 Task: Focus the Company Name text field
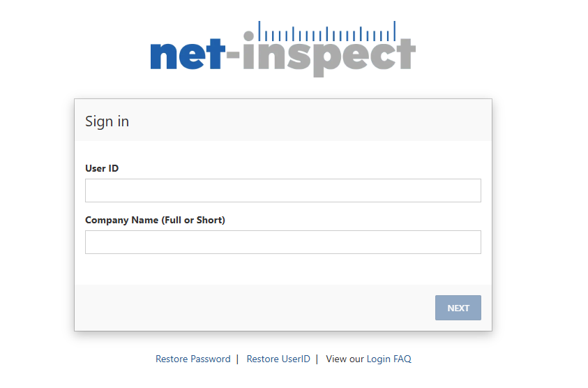(282, 242)
